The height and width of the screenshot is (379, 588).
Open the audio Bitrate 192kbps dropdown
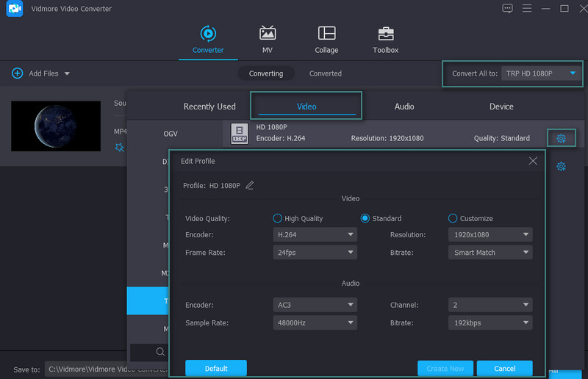[490, 322]
